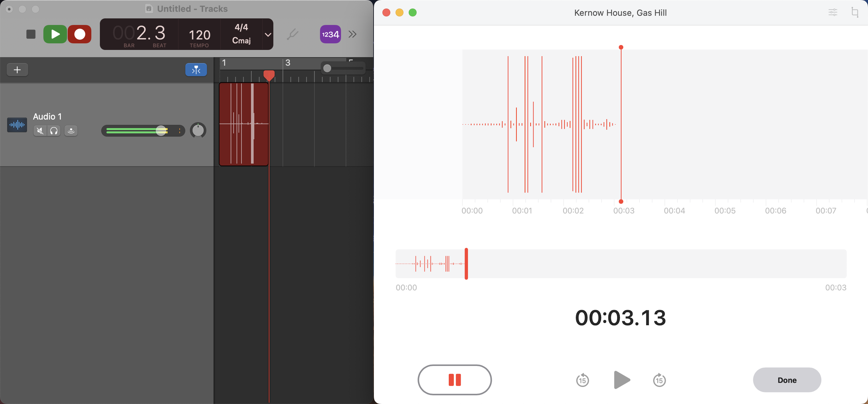The width and height of the screenshot is (868, 404).
Task: Click the GarageBand stop button
Action: point(31,34)
